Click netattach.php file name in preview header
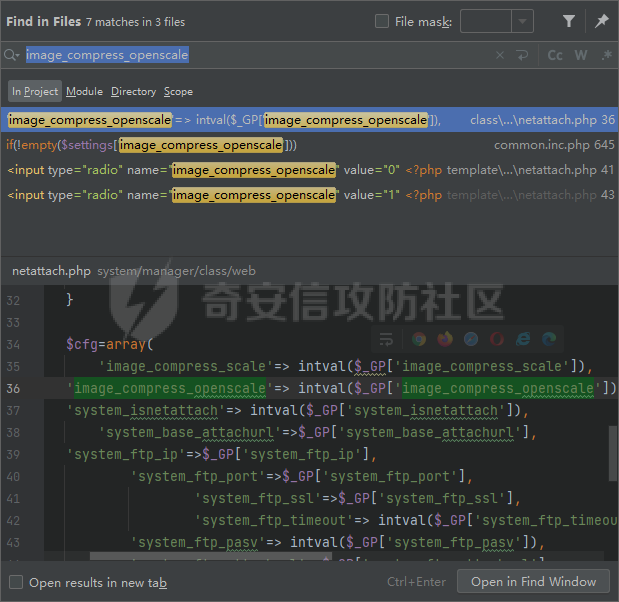Image resolution: width=619 pixels, height=602 pixels. 51,271
